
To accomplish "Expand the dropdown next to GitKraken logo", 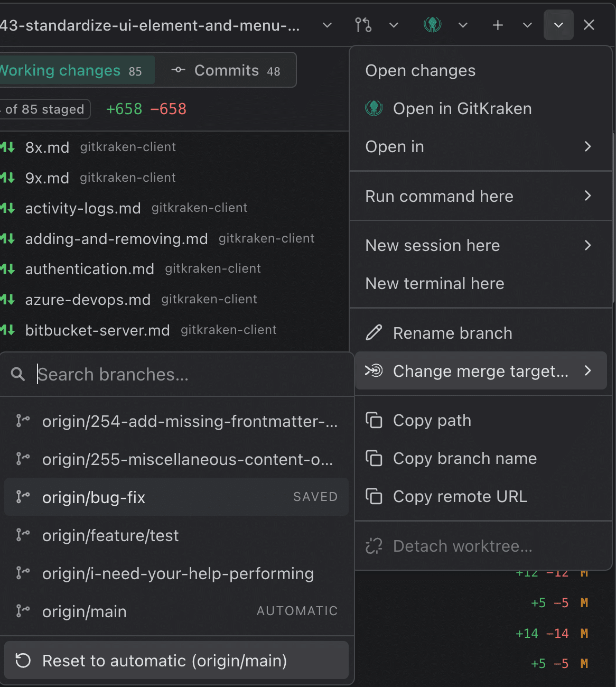I will click(463, 25).
